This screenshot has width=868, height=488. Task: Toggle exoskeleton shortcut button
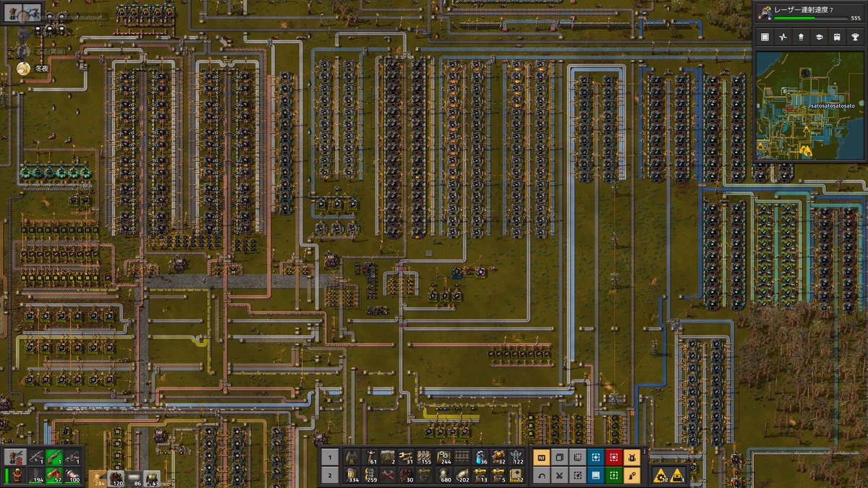click(x=631, y=475)
